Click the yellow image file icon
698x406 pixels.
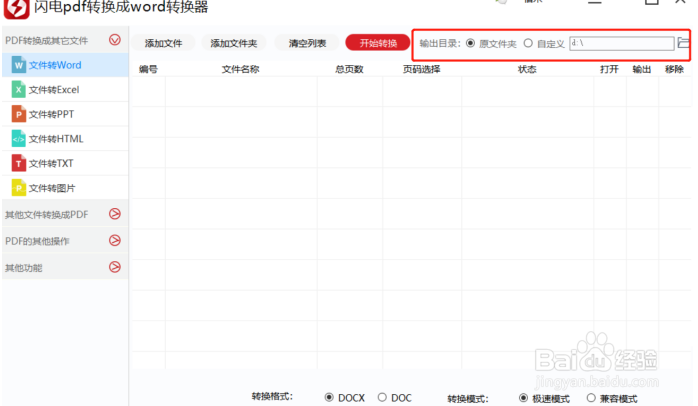[x=18, y=188]
